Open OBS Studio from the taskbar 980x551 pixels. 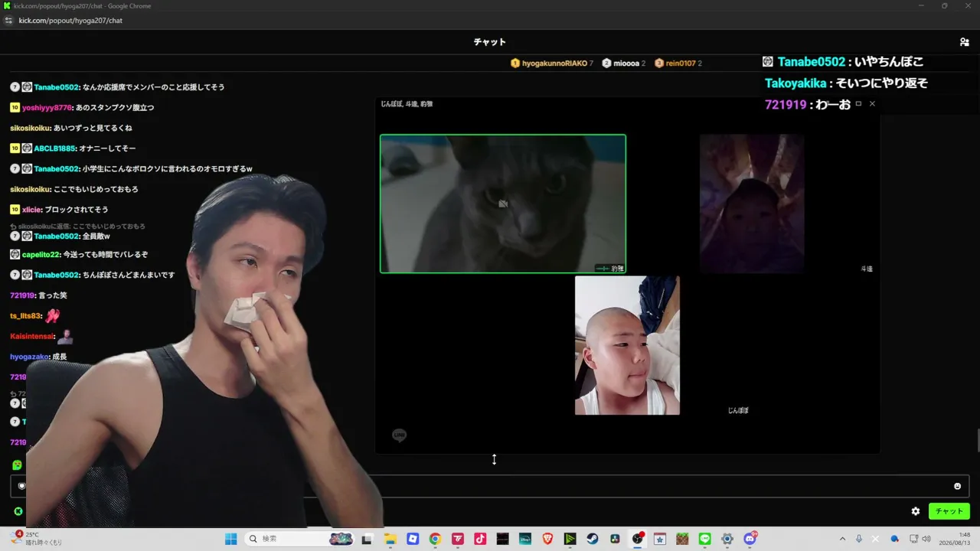(638, 539)
